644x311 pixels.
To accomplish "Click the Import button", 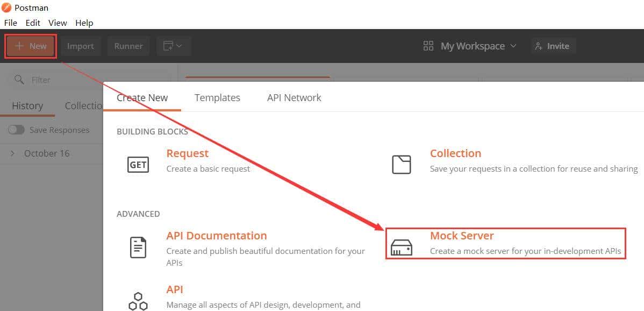I will [81, 46].
